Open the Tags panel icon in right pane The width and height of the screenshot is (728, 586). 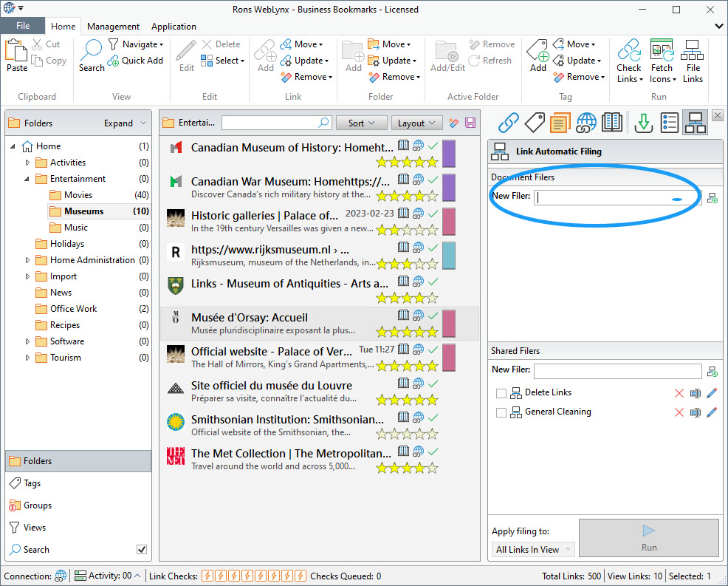(x=535, y=122)
